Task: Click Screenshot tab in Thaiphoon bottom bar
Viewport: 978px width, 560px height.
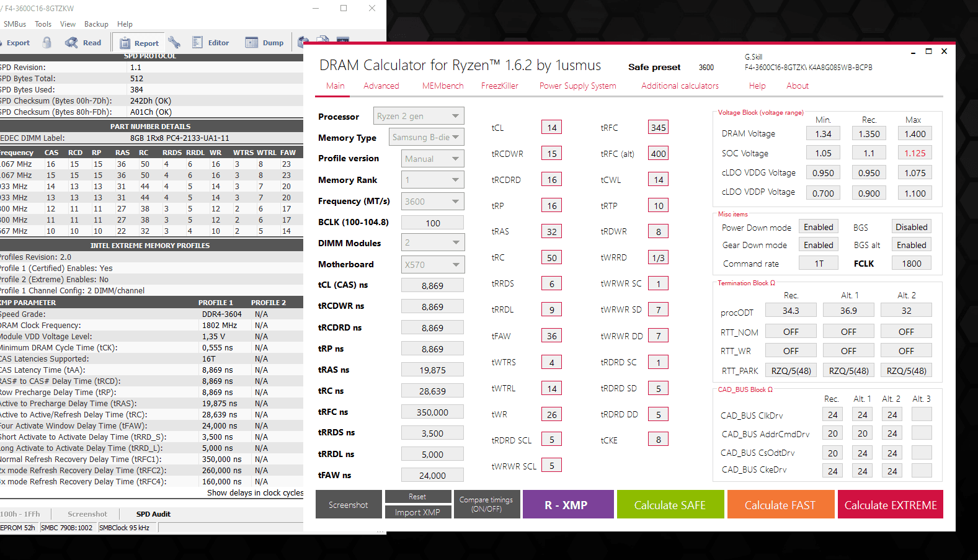Action: tap(87, 514)
